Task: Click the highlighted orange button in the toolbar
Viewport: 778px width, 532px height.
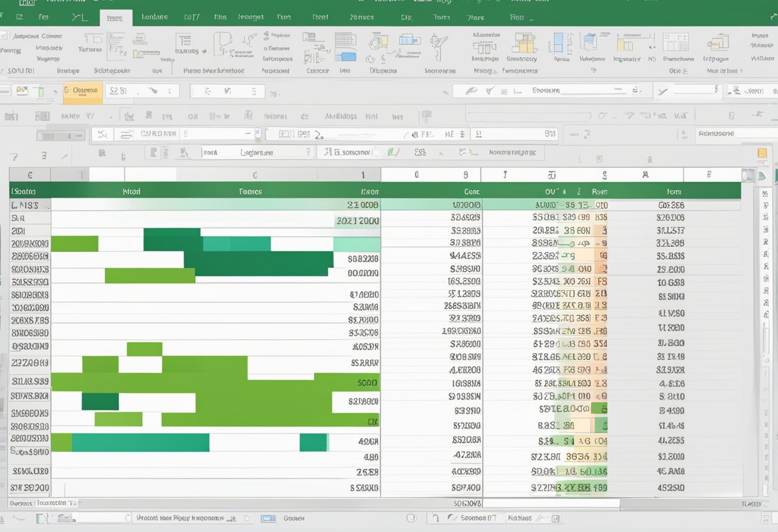Action: click(x=83, y=91)
